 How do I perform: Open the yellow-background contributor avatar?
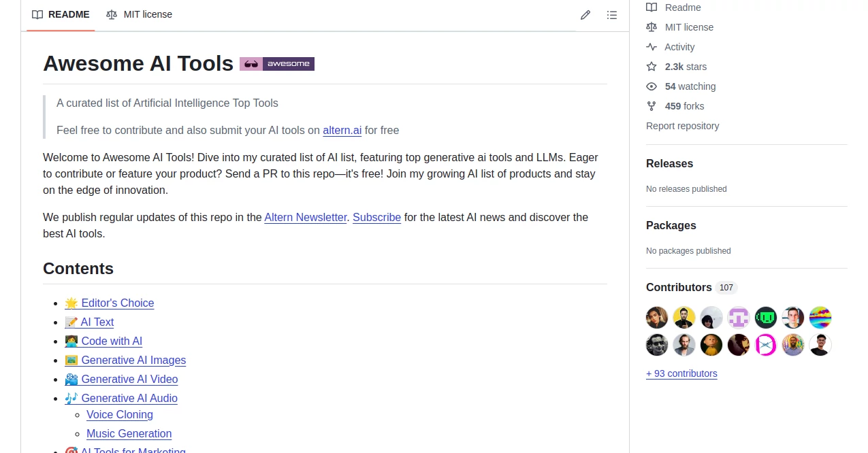(684, 318)
